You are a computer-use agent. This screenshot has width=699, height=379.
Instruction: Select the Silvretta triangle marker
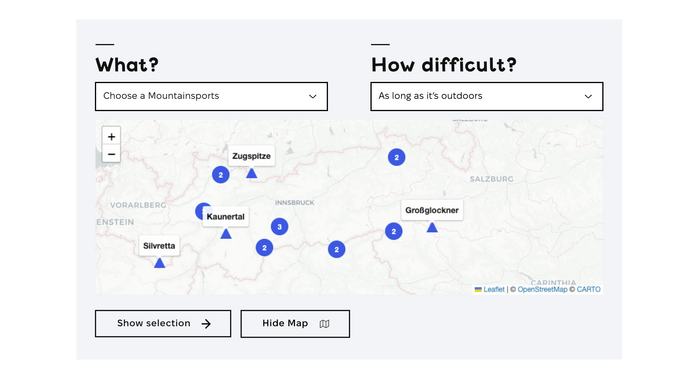click(160, 263)
